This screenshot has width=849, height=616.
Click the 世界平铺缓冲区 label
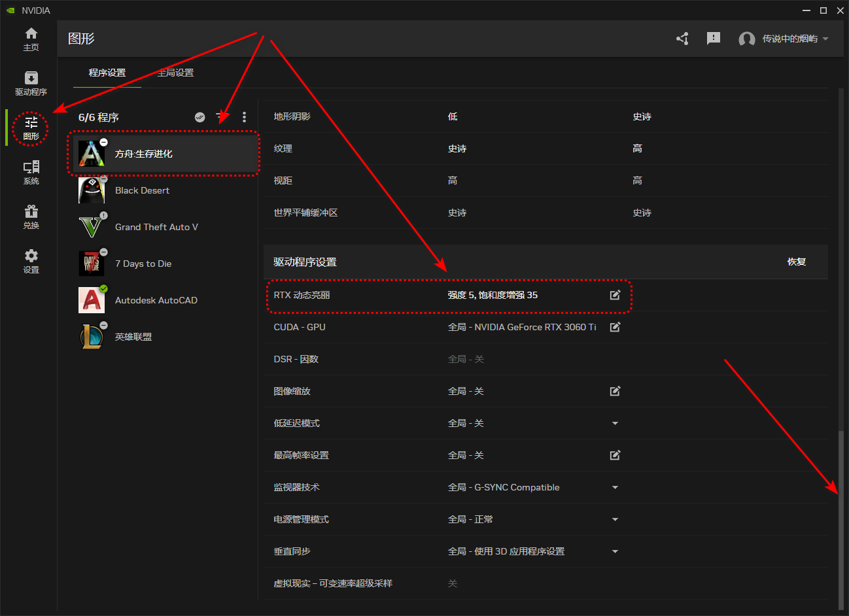(x=305, y=213)
